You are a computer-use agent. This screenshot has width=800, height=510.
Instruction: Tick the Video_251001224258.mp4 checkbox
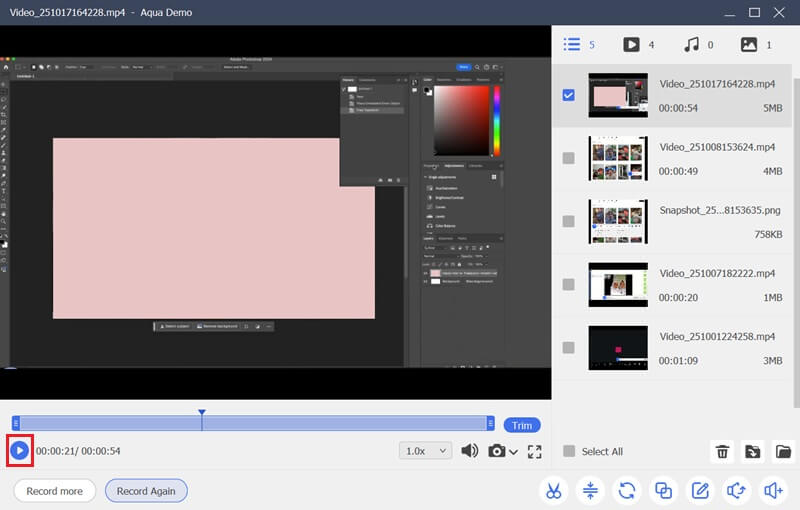(x=569, y=347)
